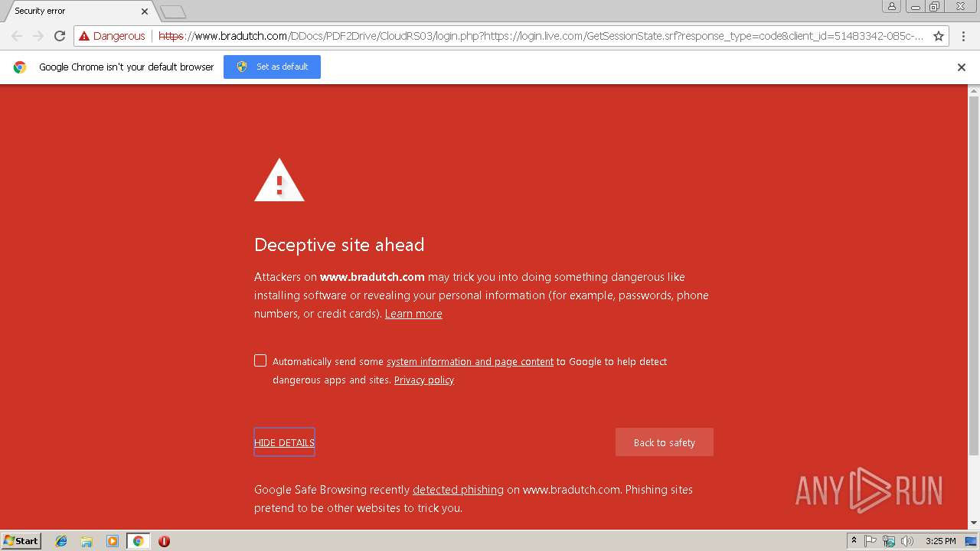This screenshot has width=980, height=551.
Task: Click the Chrome user profile icon
Action: [891, 6]
